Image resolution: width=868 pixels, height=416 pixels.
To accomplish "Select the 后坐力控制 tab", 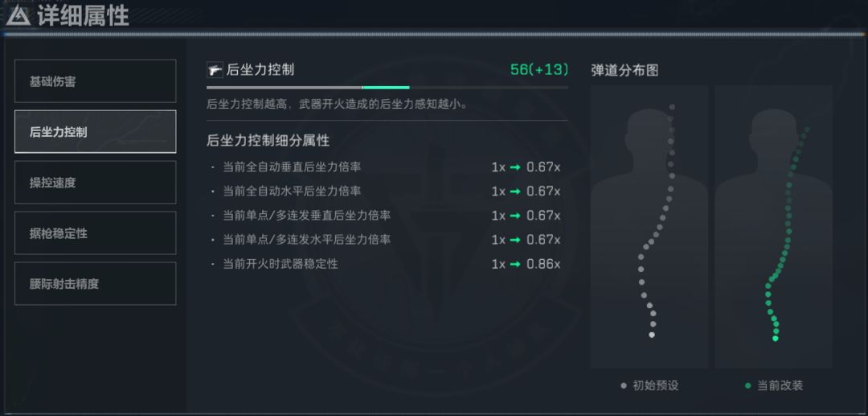I will pos(95,132).
